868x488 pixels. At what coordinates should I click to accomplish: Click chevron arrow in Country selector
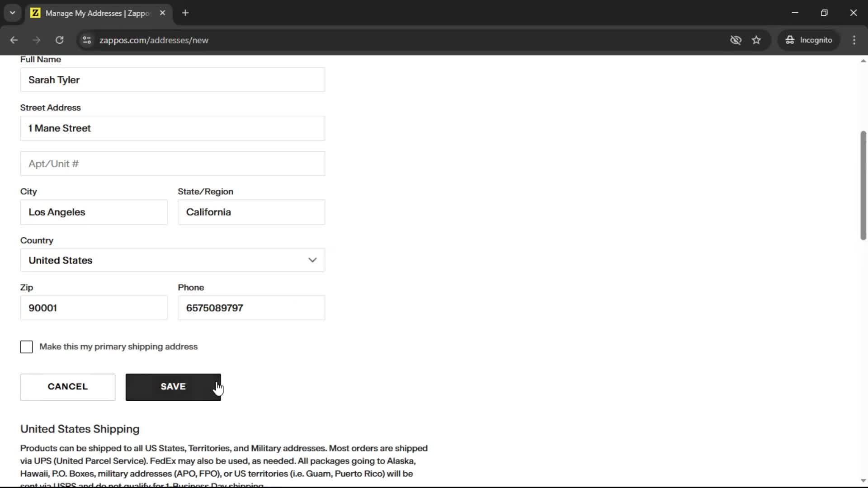[x=312, y=260]
